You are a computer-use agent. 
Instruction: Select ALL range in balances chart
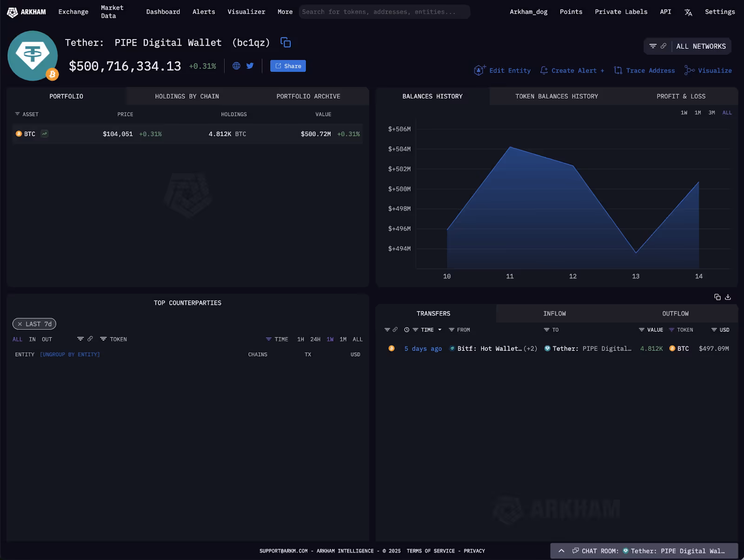coord(727,113)
